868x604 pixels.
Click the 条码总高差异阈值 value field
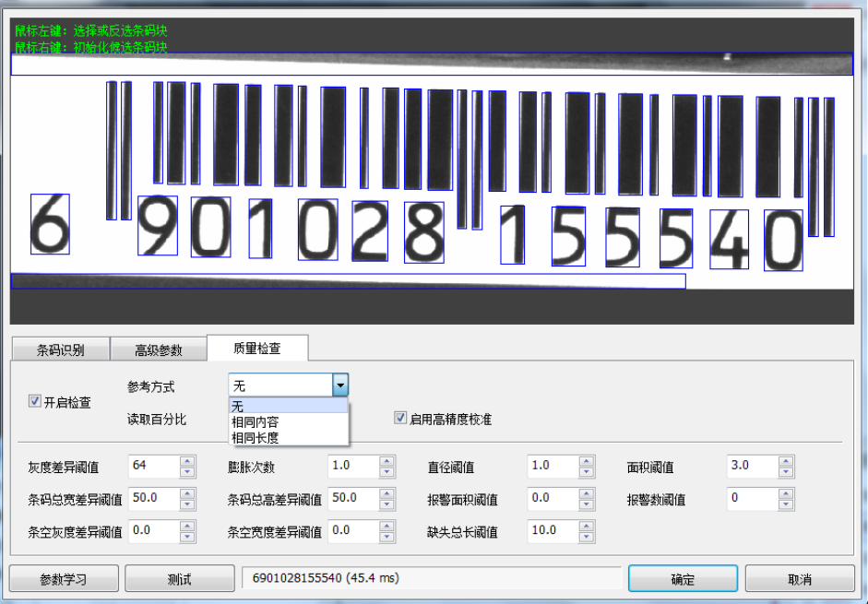353,499
